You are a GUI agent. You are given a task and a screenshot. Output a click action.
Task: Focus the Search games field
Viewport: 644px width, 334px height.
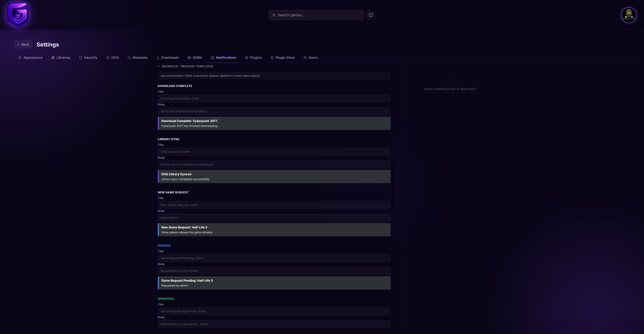[x=316, y=15]
